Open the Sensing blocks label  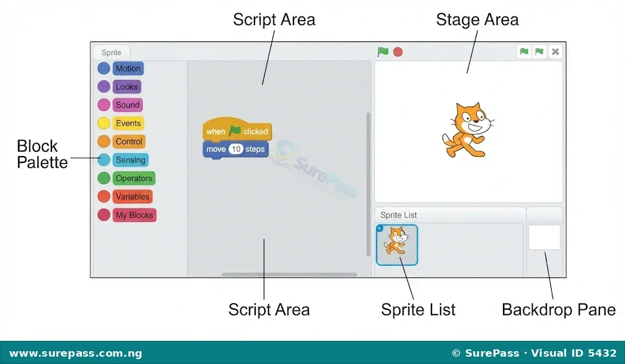tap(131, 160)
